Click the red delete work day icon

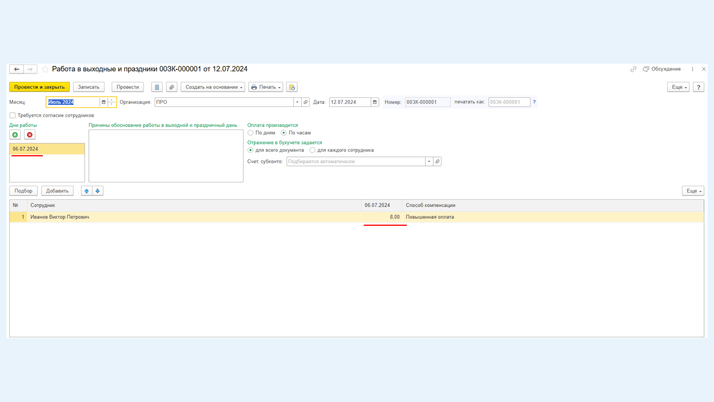pos(30,135)
